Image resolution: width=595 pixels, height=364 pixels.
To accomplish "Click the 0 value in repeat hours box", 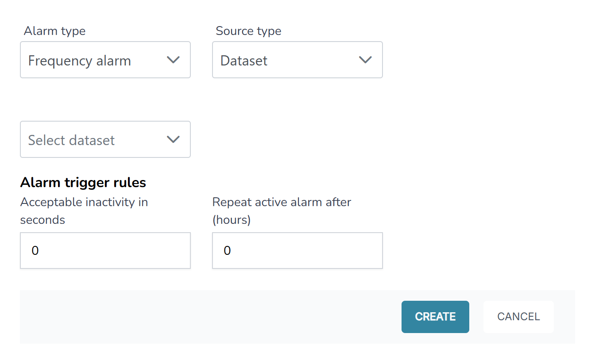I will (x=227, y=251).
